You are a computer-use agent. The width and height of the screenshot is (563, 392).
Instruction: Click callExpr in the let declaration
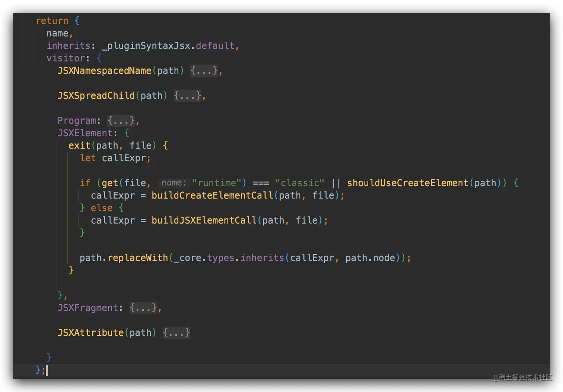point(124,158)
